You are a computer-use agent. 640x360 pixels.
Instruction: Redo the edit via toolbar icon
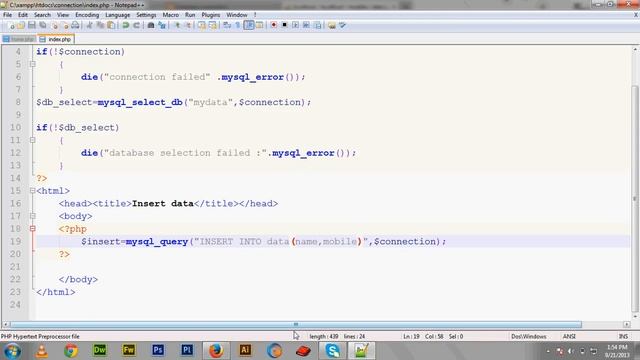pos(137,25)
